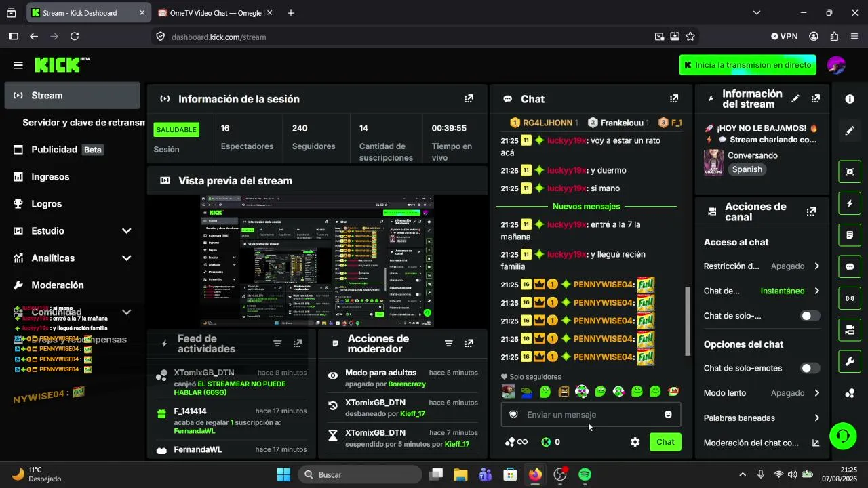This screenshot has height=488, width=868.
Task: Open the emoji picker in the message box
Action: [x=668, y=415]
